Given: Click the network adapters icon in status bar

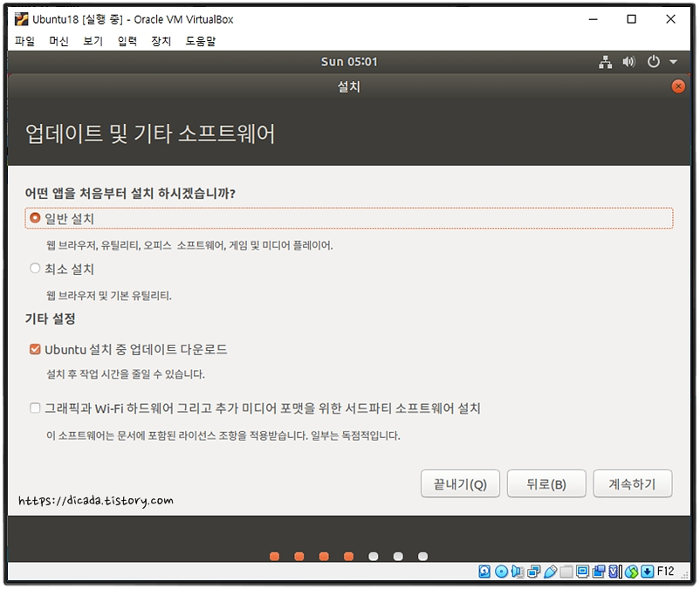Looking at the screenshot, I should tap(534, 572).
